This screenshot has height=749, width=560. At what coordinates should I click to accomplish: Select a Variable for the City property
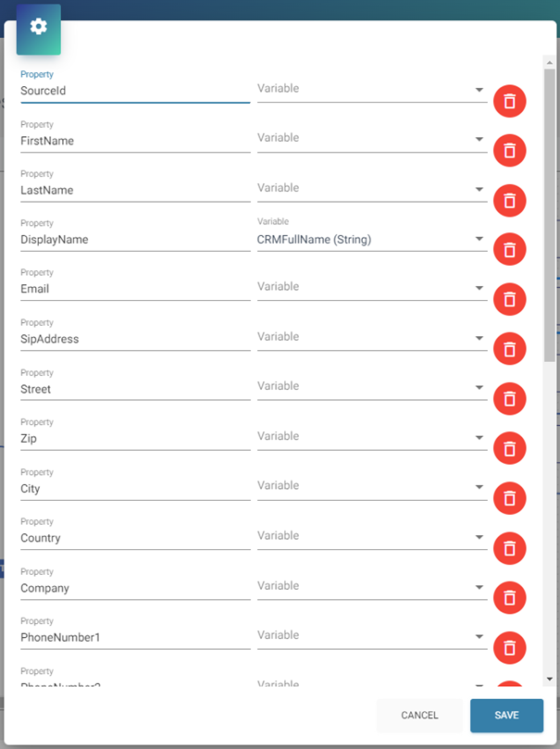371,487
